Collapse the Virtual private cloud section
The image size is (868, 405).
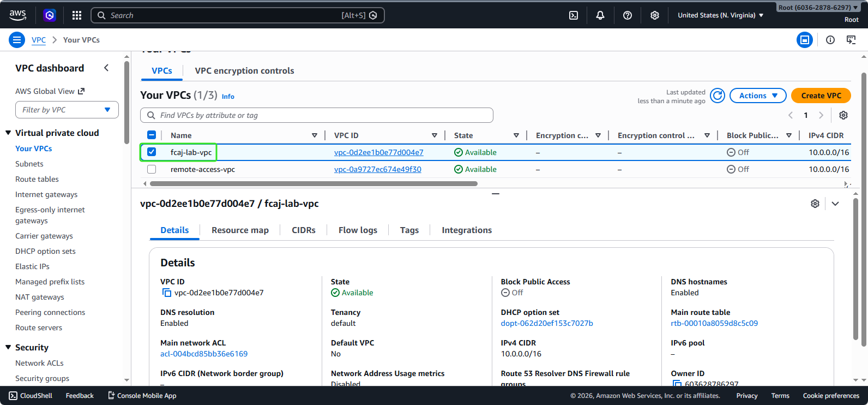click(x=8, y=133)
